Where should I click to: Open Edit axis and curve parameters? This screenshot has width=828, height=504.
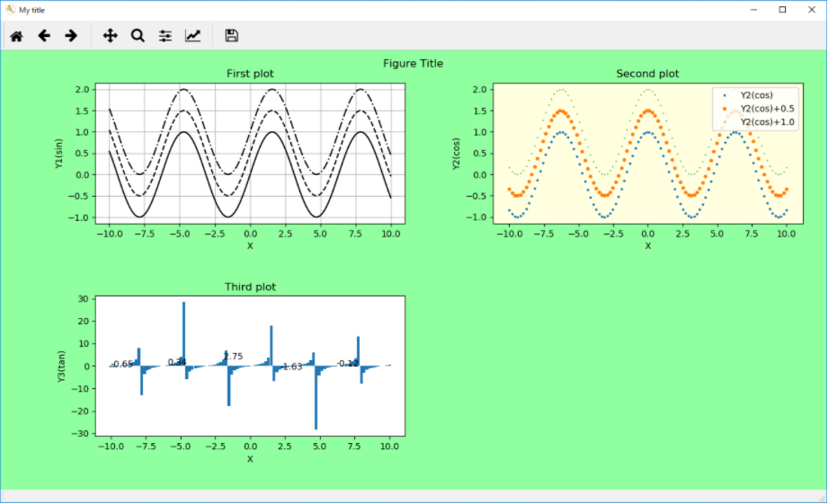192,36
